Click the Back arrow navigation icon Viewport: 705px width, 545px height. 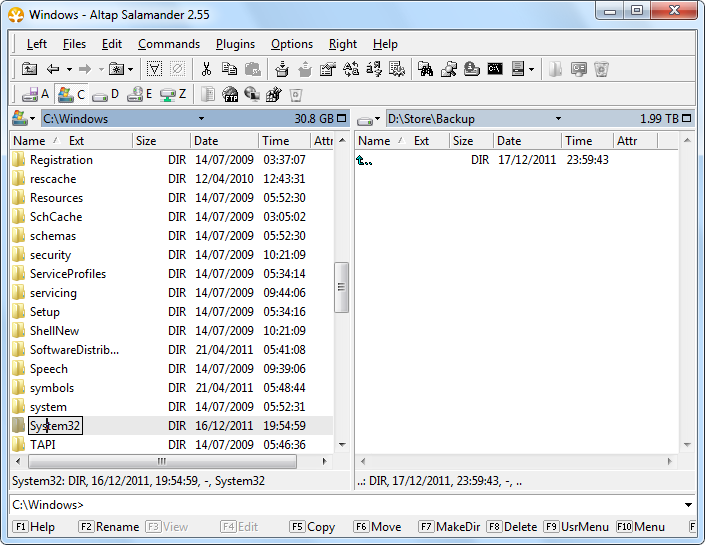click(x=53, y=69)
